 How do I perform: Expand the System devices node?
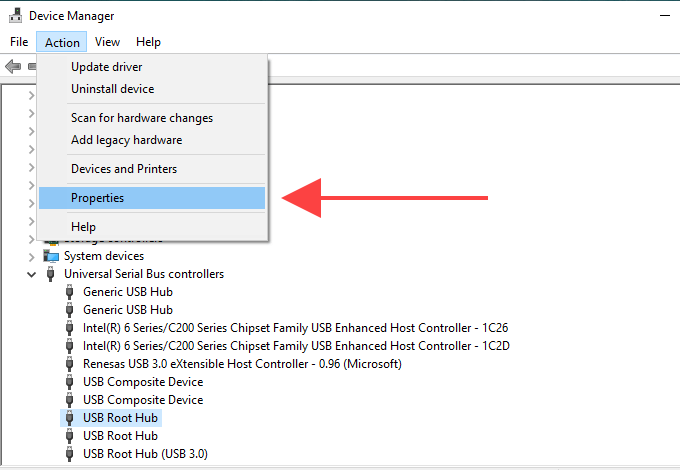(31, 257)
